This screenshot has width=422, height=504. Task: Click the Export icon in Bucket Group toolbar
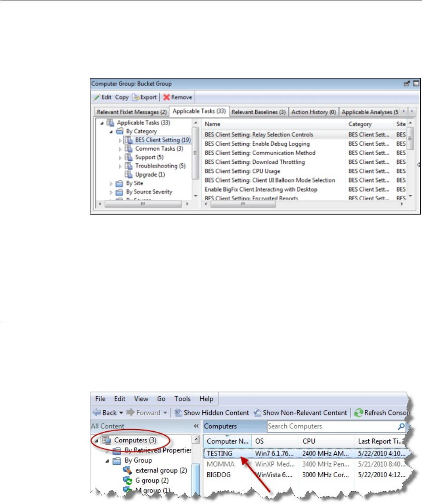point(136,97)
